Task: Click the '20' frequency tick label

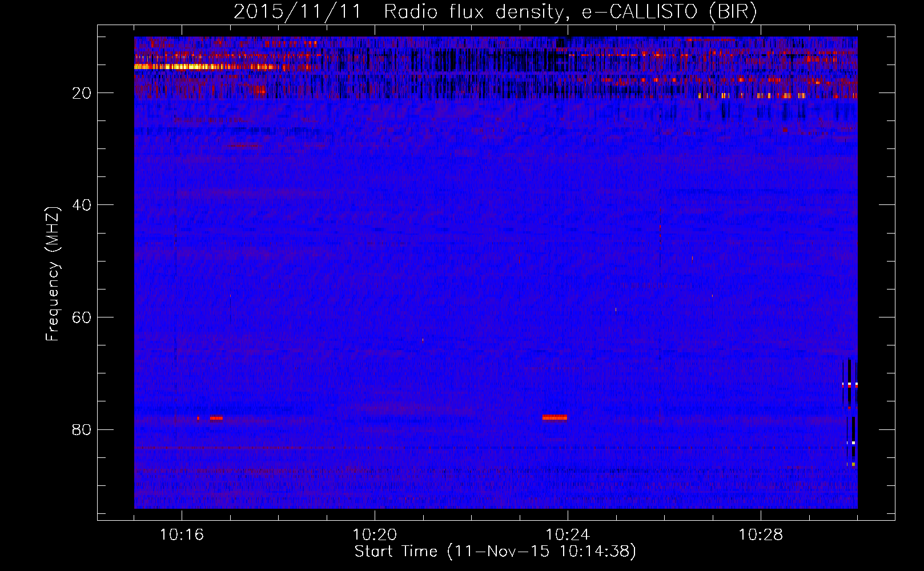Action: (x=82, y=93)
